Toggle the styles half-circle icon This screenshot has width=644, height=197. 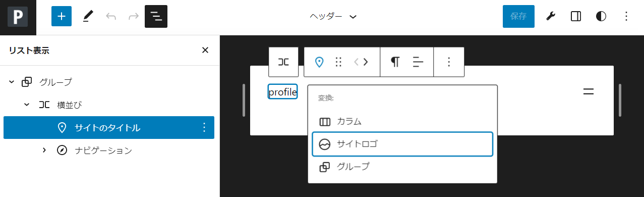[x=601, y=16]
